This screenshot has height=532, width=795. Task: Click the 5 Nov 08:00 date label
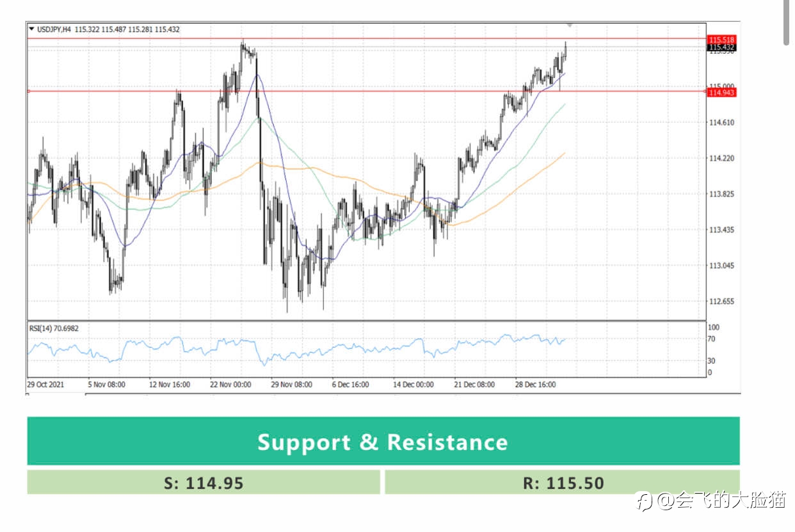(106, 385)
